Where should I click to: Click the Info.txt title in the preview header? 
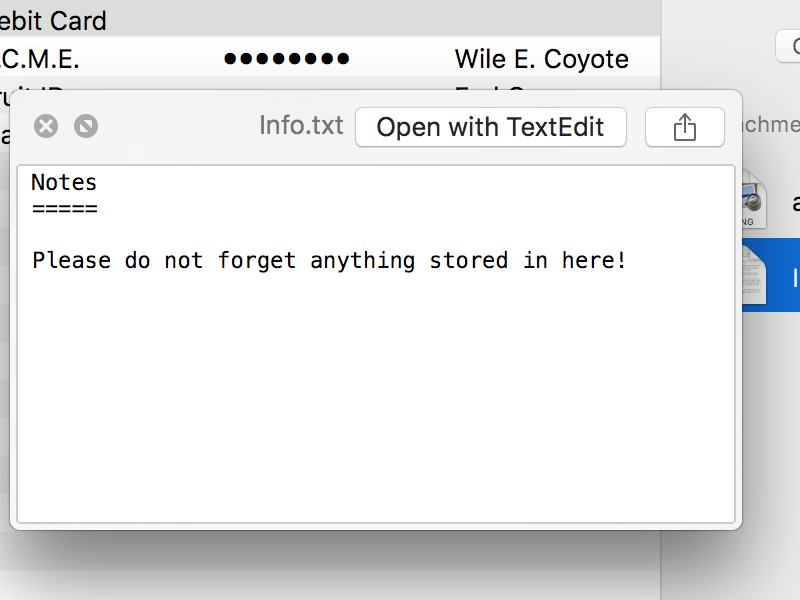[x=301, y=126]
